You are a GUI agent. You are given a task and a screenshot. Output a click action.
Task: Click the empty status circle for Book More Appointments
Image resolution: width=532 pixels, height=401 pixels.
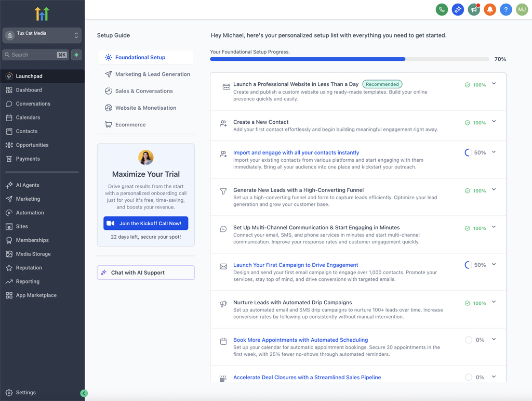pos(468,340)
